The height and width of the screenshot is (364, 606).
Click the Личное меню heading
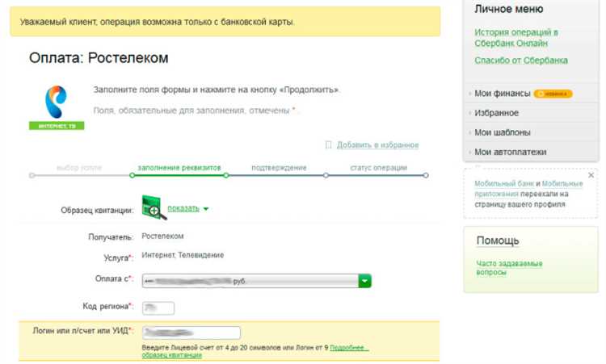[x=508, y=9]
